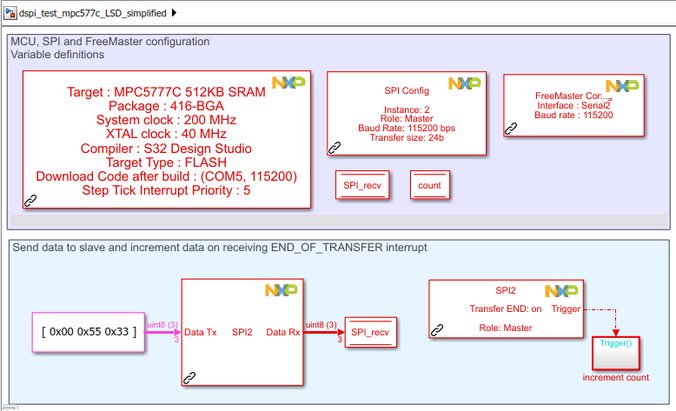The width and height of the screenshot is (676, 411).
Task: Select the SPI_recv data store write block
Action: point(370,332)
